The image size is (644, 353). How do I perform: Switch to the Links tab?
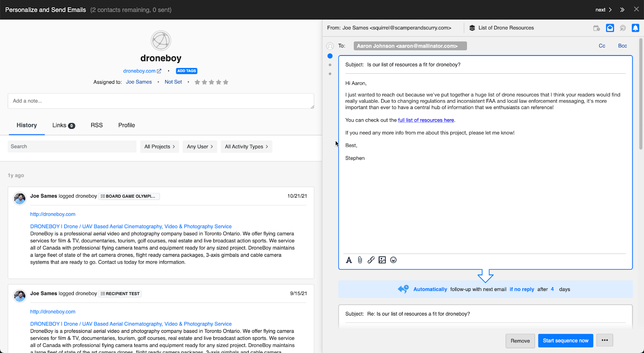tap(63, 125)
